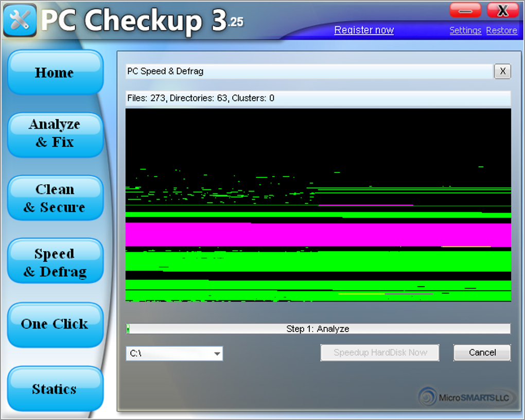This screenshot has width=525, height=420.
Task: Open the Analyze & Fix section
Action: pos(55,133)
